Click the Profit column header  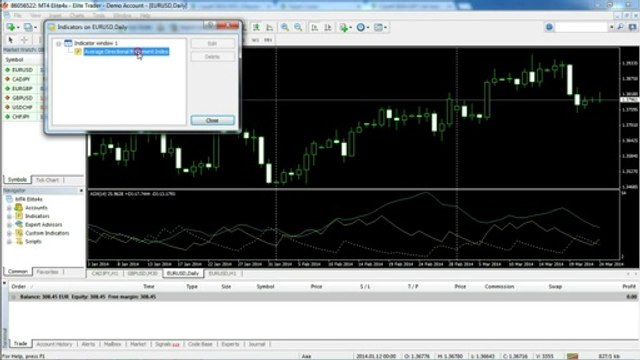click(629, 287)
